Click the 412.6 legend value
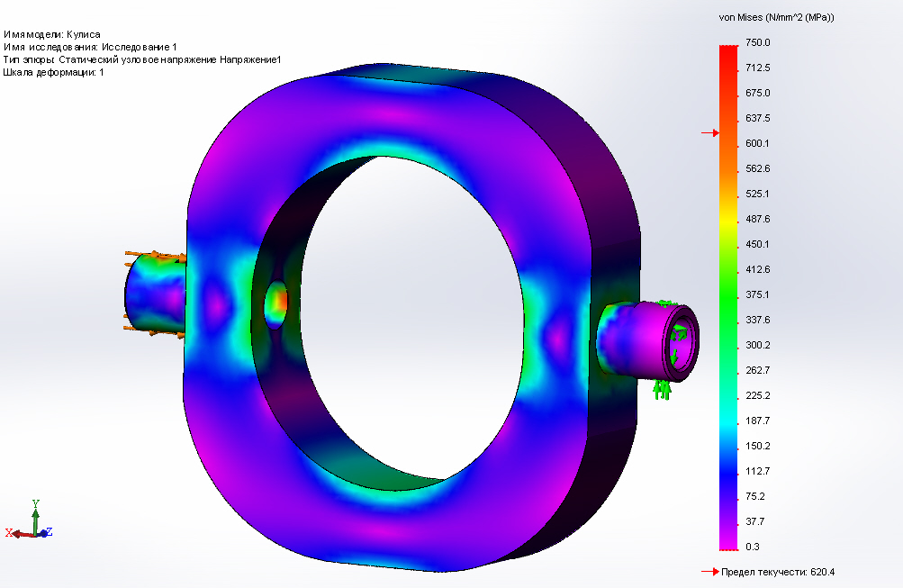903x588 pixels. (757, 269)
